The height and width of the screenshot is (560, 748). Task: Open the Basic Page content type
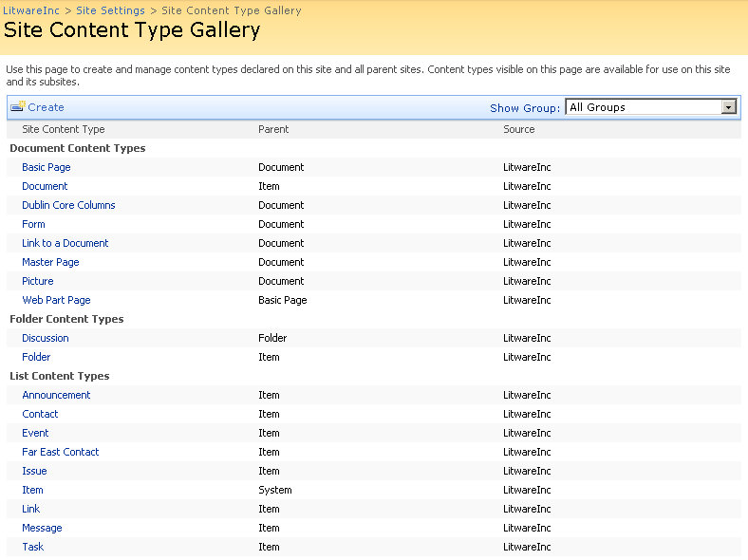47,167
